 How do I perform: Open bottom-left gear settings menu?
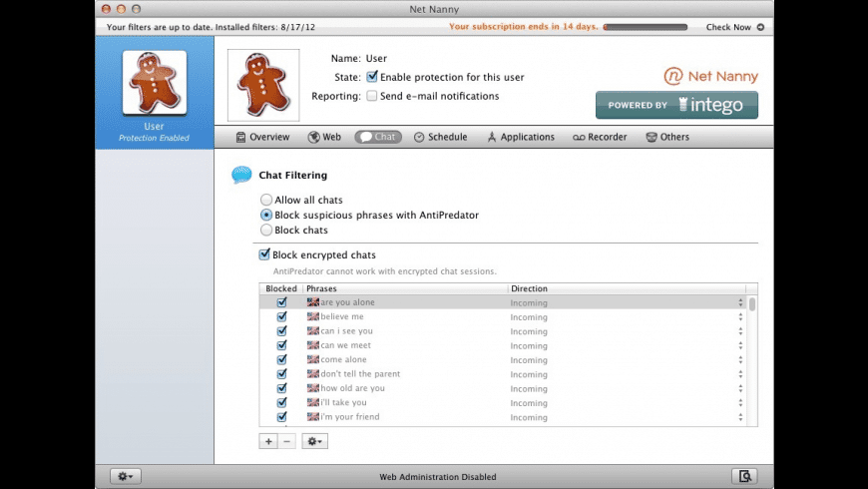pos(126,476)
